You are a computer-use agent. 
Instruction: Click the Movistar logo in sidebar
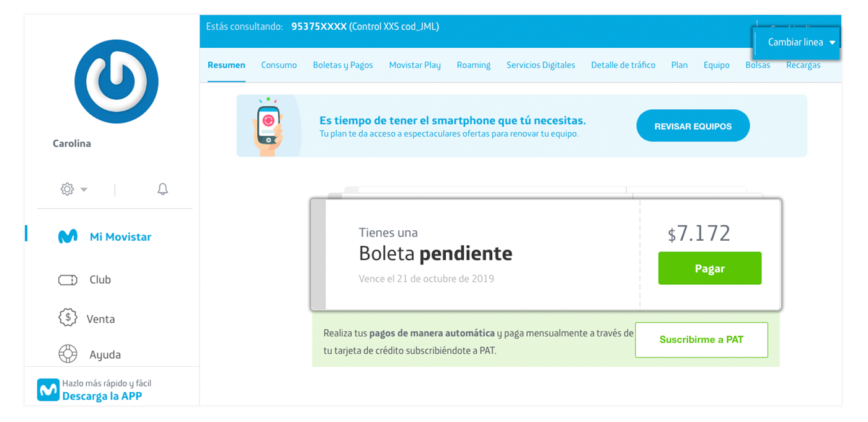point(68,236)
